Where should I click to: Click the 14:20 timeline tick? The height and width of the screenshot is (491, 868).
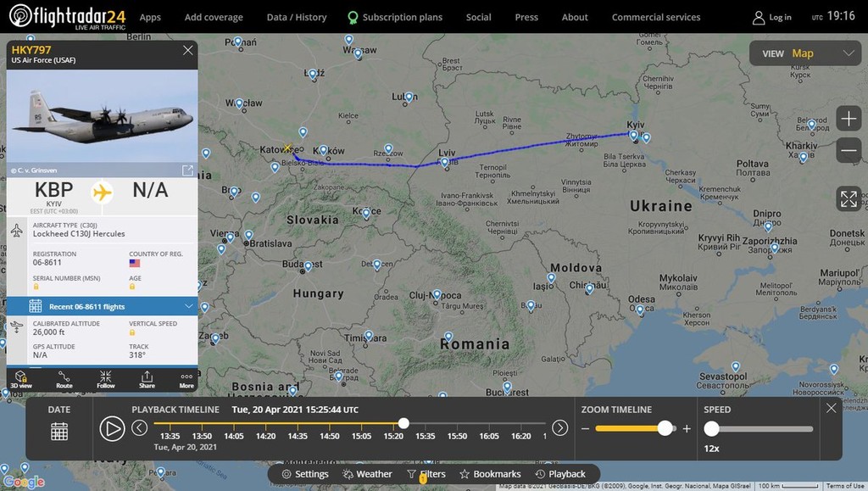point(265,436)
